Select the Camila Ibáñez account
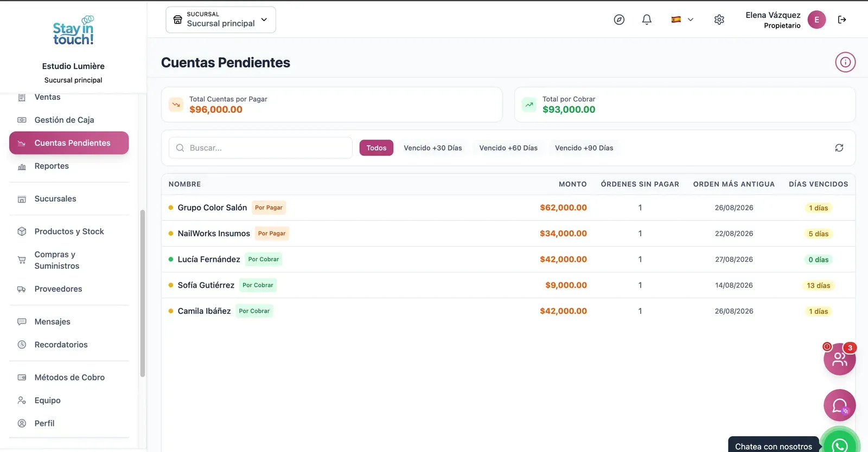The image size is (868, 452). coord(508,311)
